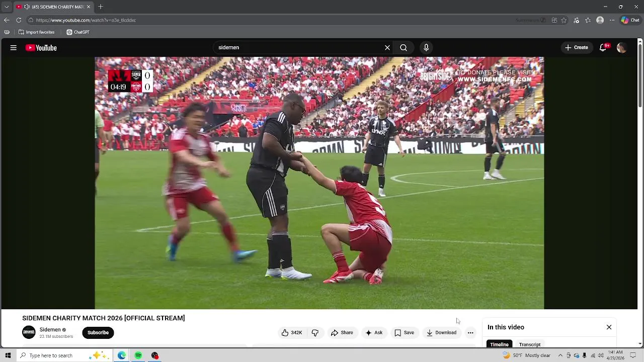This screenshot has height=362, width=644.
Task: Open the Sidemen channel avatar
Action: (29, 332)
